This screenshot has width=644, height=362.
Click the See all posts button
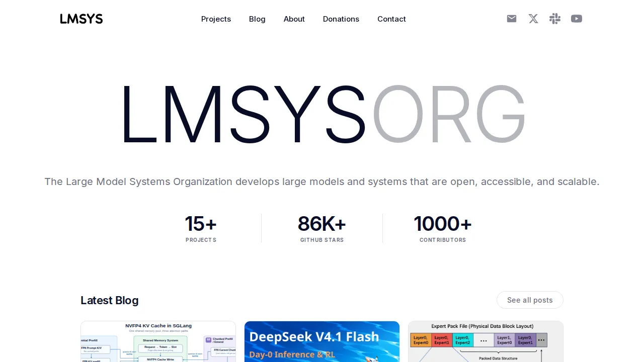(530, 300)
